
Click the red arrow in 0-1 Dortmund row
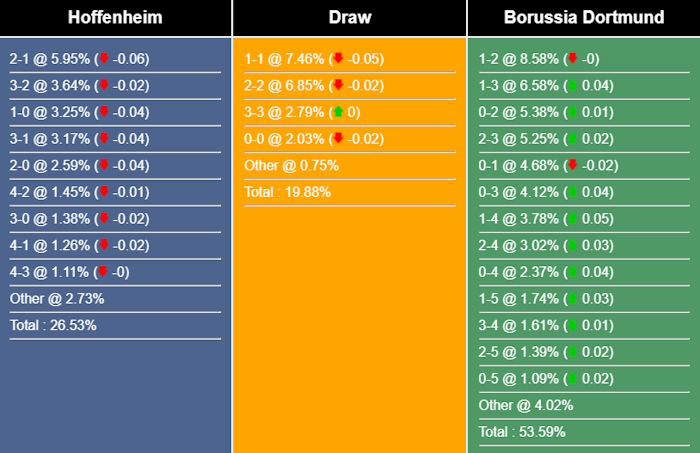[572, 165]
